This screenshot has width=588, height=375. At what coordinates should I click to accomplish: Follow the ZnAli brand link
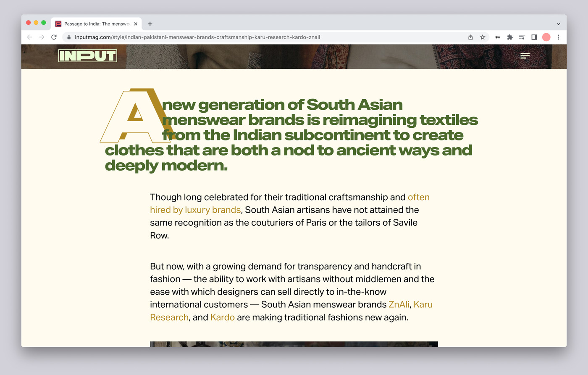pos(399,304)
